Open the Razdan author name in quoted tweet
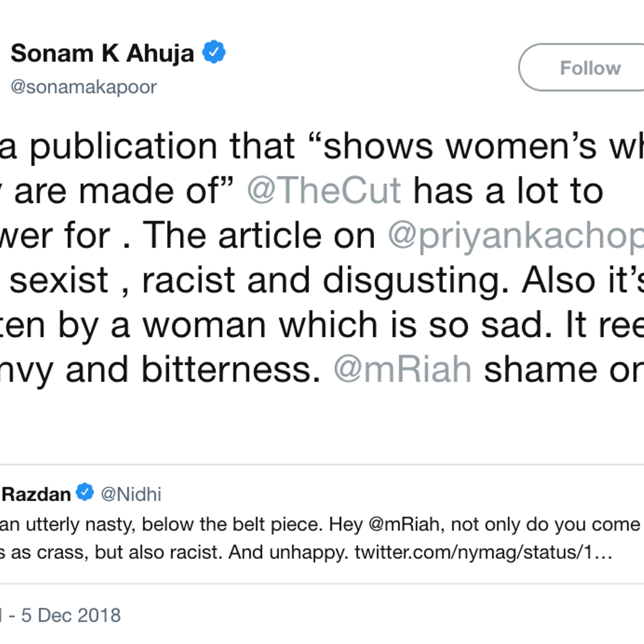The width and height of the screenshot is (644, 644). 36,494
